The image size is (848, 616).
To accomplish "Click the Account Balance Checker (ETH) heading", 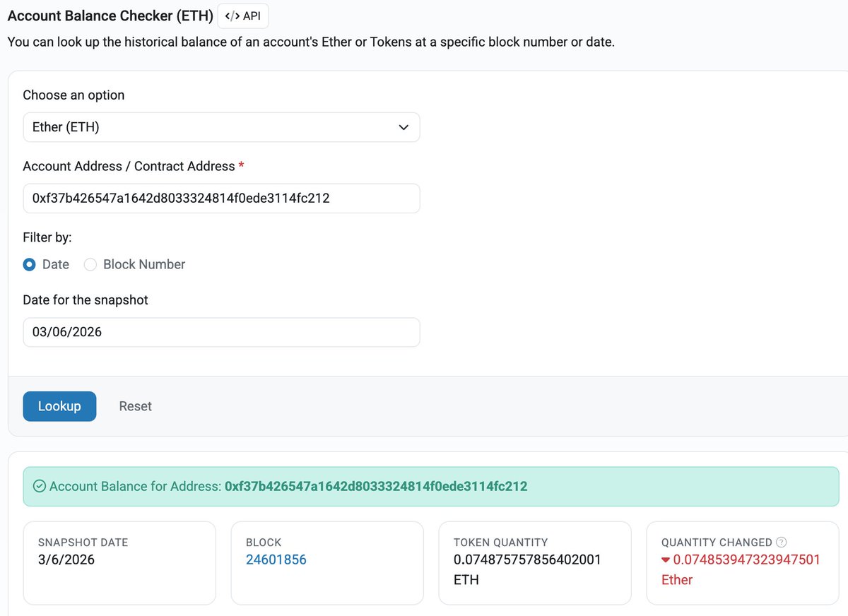I will (x=110, y=16).
